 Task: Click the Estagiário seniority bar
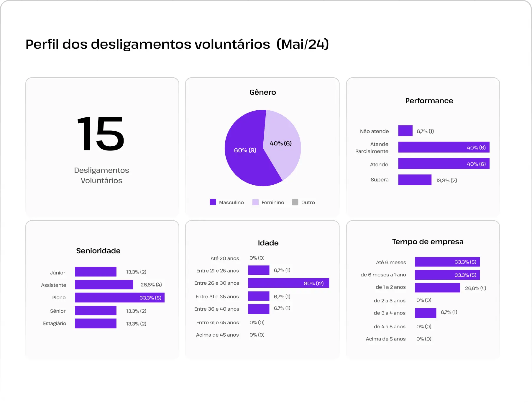(96, 324)
